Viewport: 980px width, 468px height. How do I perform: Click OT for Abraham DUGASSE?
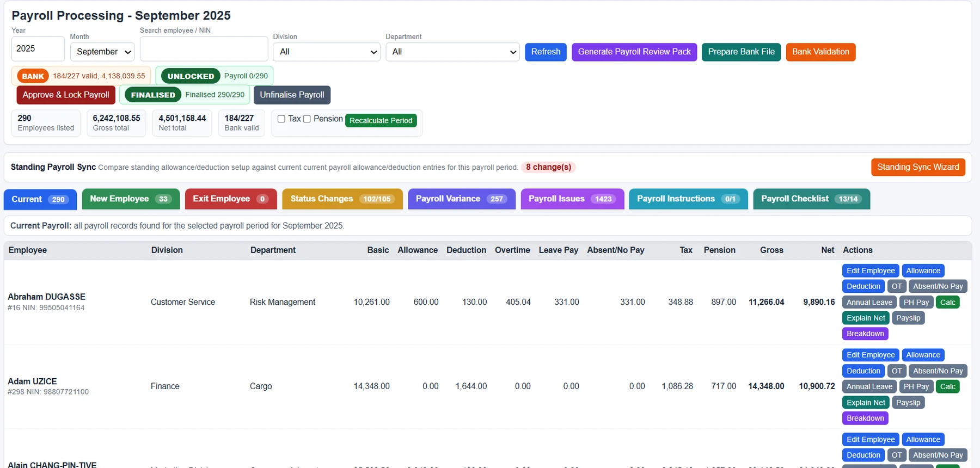point(897,286)
